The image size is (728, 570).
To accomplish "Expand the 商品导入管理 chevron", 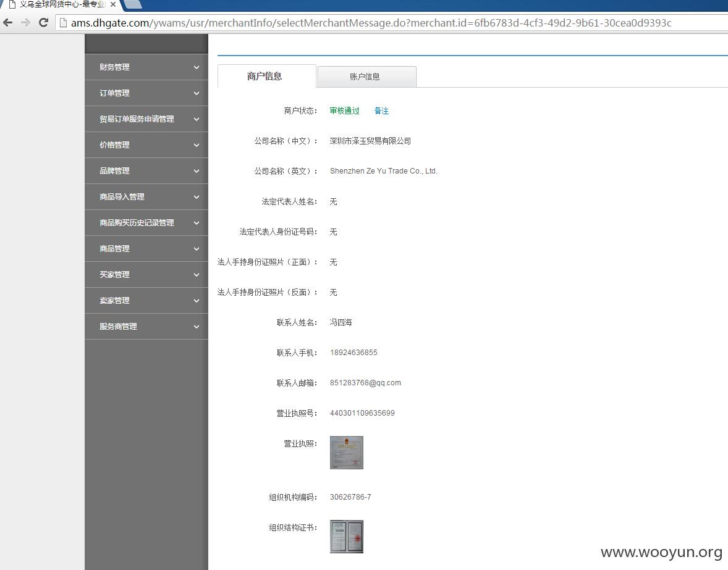I will pyautogui.click(x=197, y=197).
